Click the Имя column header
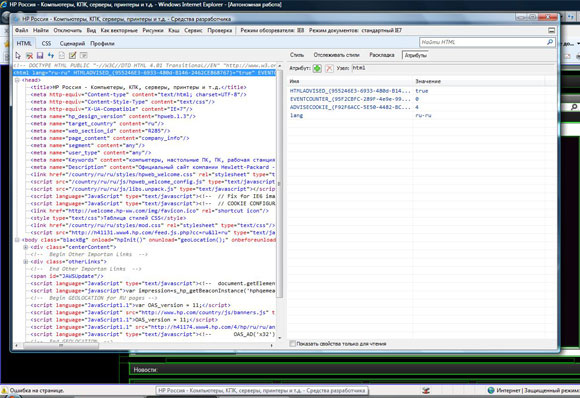This screenshot has width=580, height=398. tap(350, 81)
